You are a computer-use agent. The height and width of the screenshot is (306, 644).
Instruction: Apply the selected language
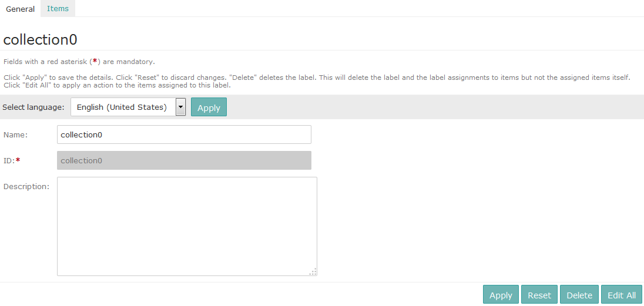pos(209,107)
